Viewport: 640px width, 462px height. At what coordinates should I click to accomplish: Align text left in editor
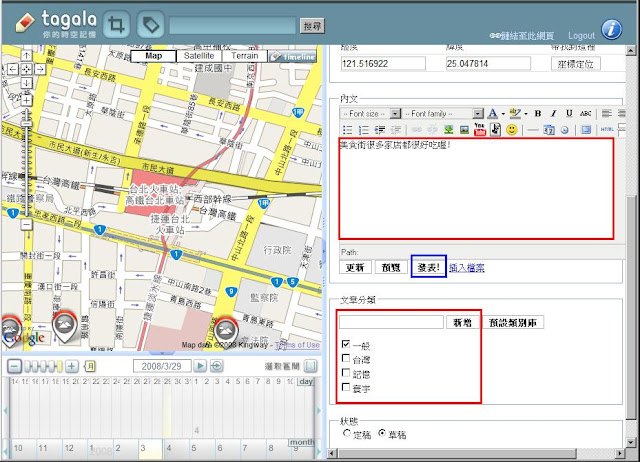[x=607, y=113]
